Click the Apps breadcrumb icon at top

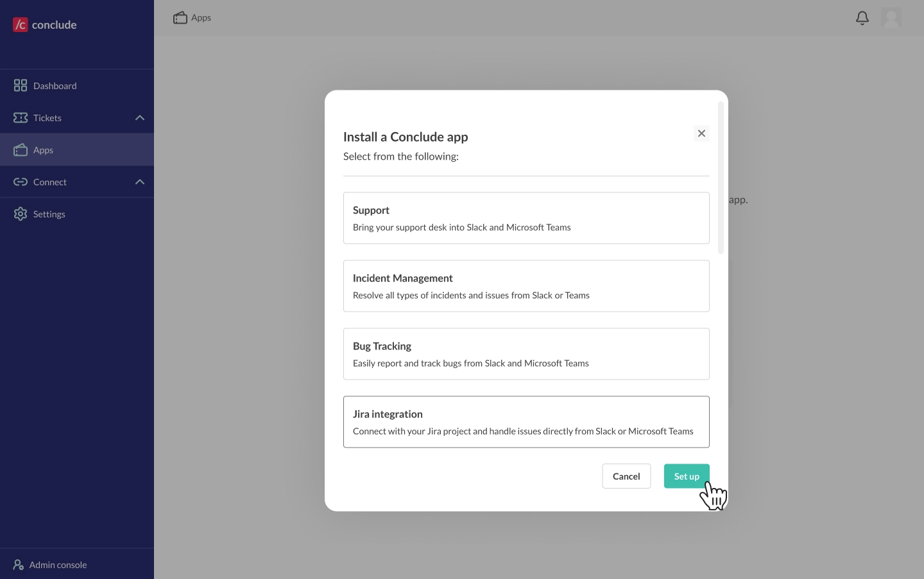pos(180,17)
